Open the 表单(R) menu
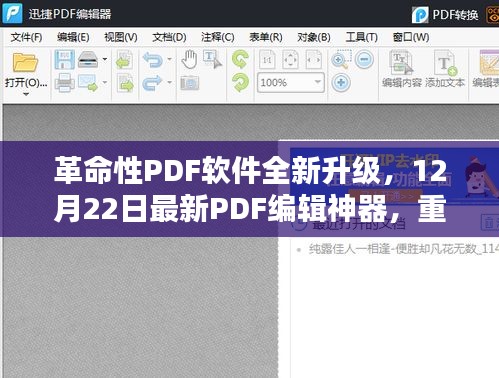Image resolution: width=499 pixels, height=378 pixels. (266, 37)
